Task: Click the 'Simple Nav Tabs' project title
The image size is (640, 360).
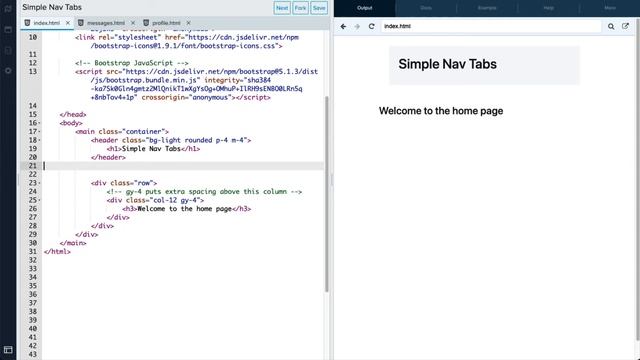Action: point(52,7)
